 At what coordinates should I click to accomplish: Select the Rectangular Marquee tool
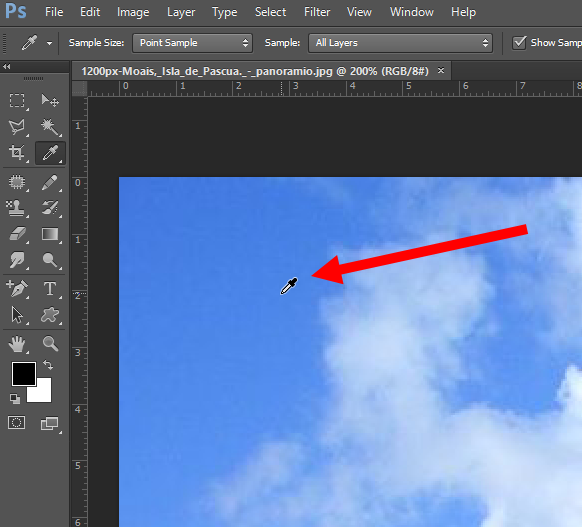(17, 101)
